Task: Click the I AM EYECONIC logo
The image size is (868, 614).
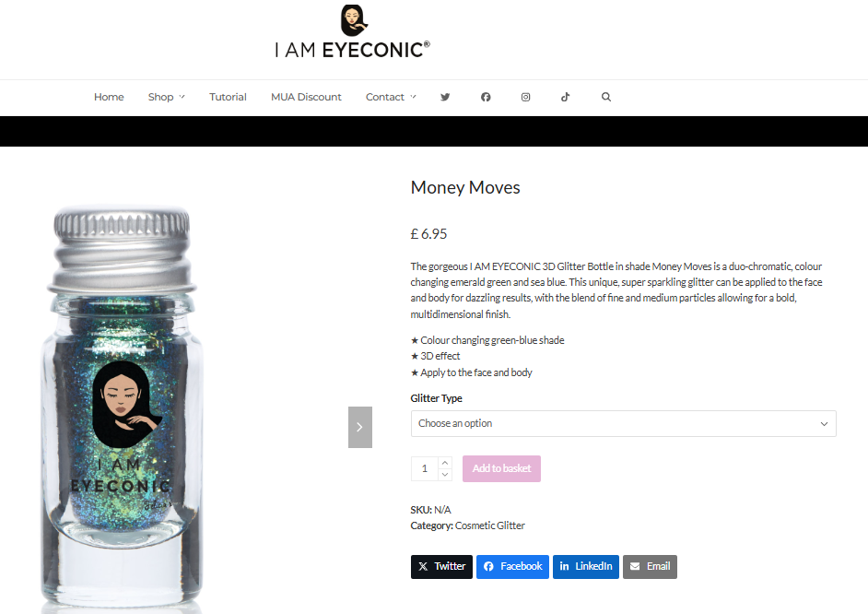Action: (353, 31)
